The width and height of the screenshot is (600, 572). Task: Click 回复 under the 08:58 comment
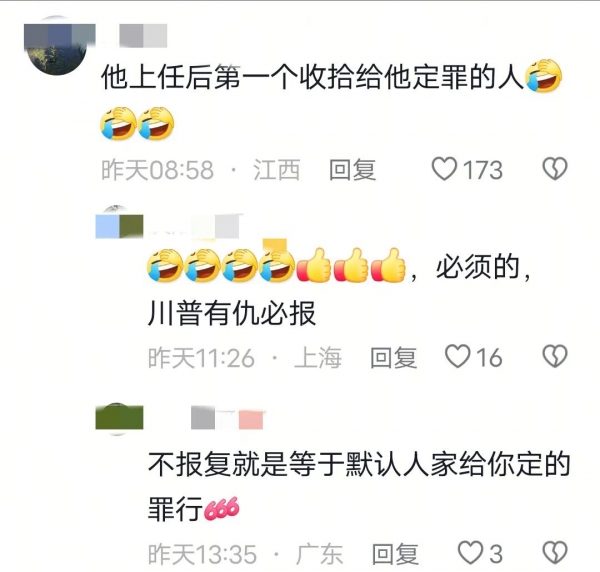coord(352,169)
